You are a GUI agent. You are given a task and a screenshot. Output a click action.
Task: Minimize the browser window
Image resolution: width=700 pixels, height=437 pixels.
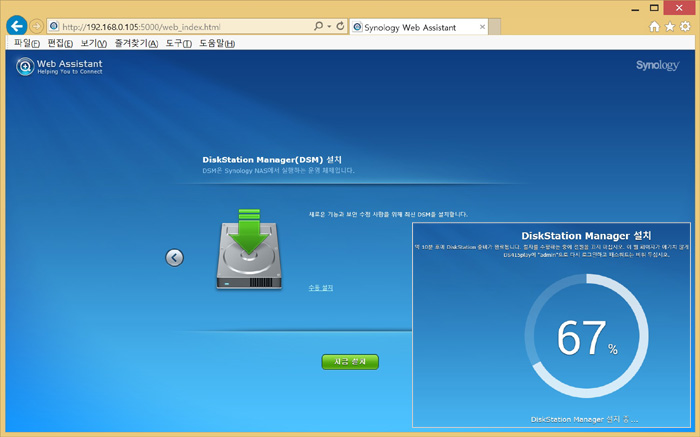[x=635, y=8]
